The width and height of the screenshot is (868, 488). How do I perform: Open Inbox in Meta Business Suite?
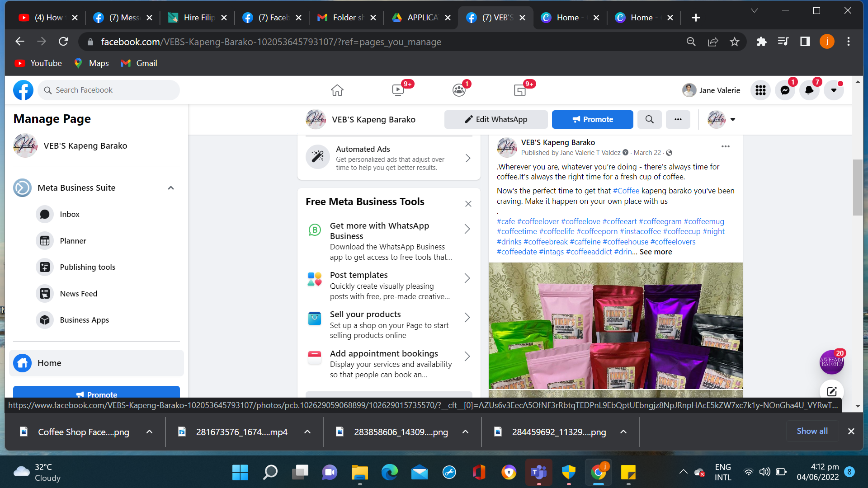pyautogui.click(x=70, y=214)
